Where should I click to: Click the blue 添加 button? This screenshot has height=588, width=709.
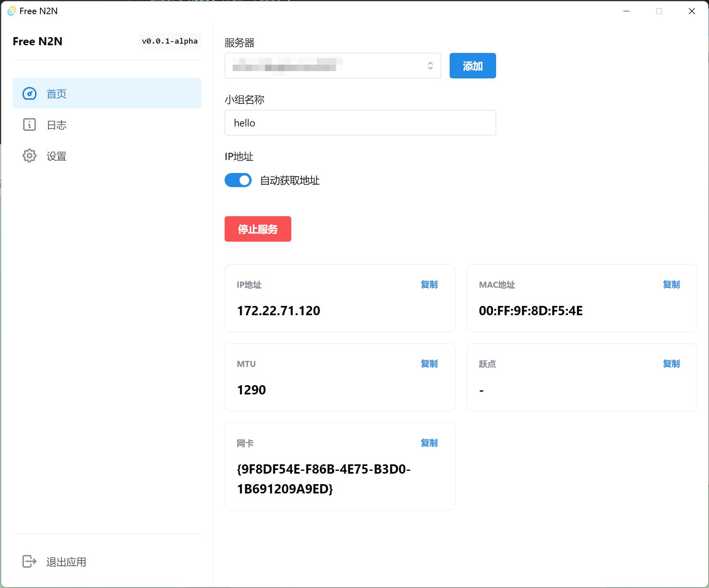point(473,65)
